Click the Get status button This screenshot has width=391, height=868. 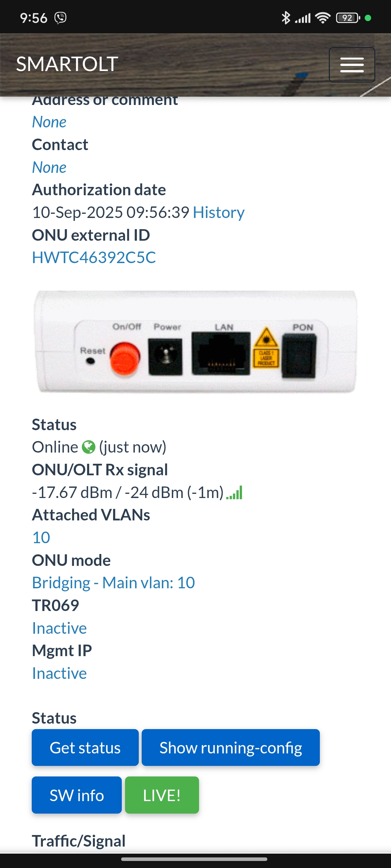pos(85,748)
